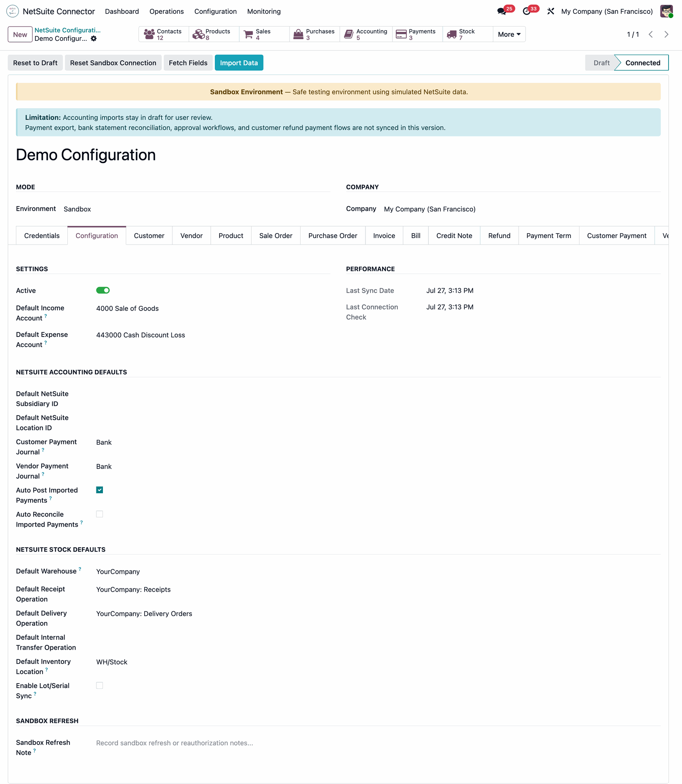Show help tooltip for Default Warehouse

click(x=80, y=569)
